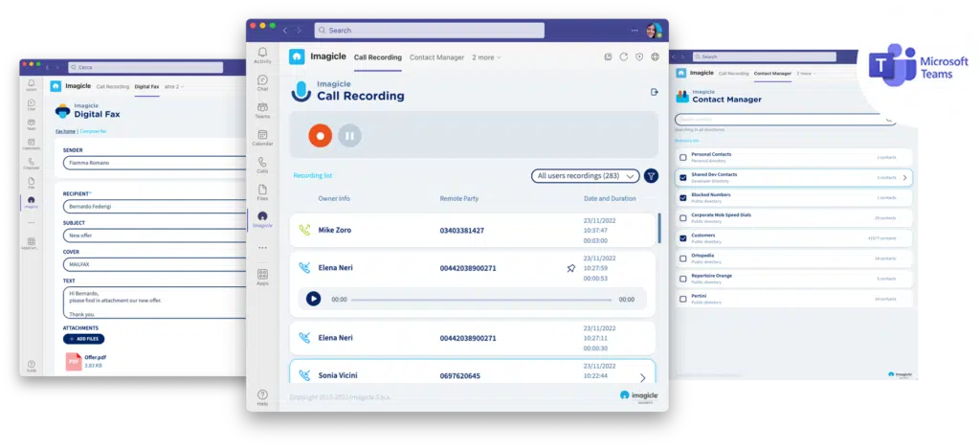Check the Personal Contacts checkbox
This screenshot has width=980, height=448.
[x=682, y=157]
